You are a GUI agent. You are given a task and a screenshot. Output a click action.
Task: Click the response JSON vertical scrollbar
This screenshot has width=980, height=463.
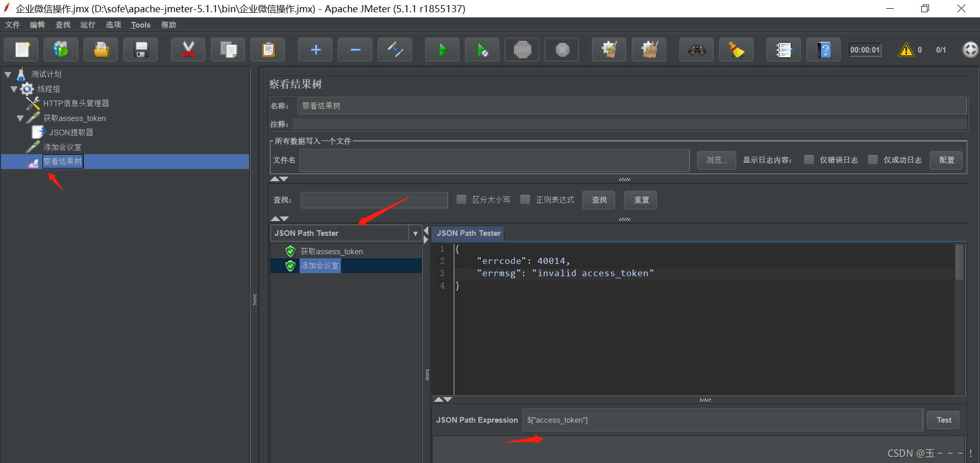click(x=960, y=262)
